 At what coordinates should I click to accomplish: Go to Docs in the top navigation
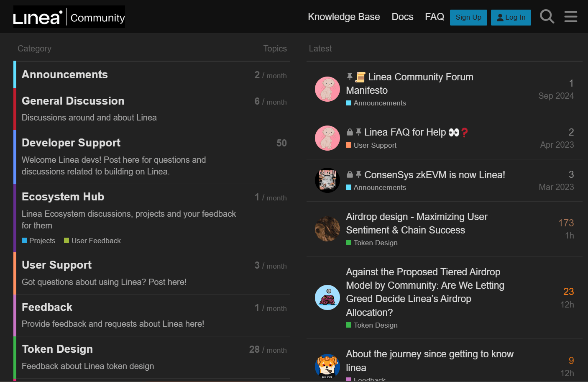[402, 17]
